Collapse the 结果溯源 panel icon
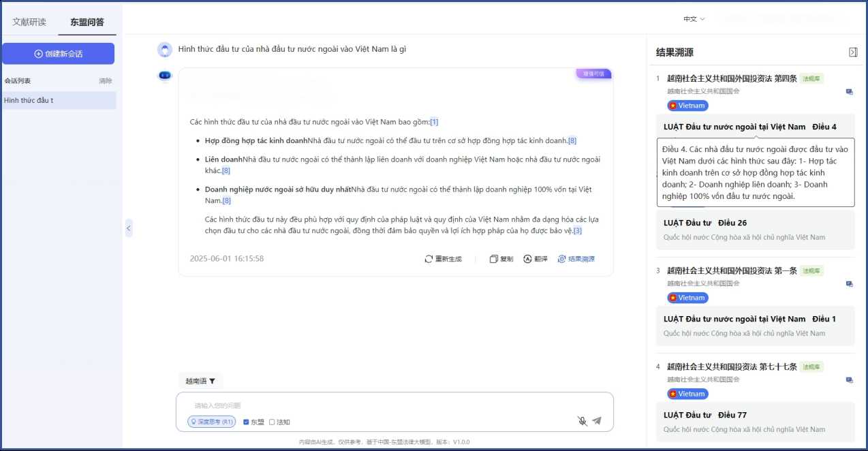The image size is (868, 451). pos(853,52)
